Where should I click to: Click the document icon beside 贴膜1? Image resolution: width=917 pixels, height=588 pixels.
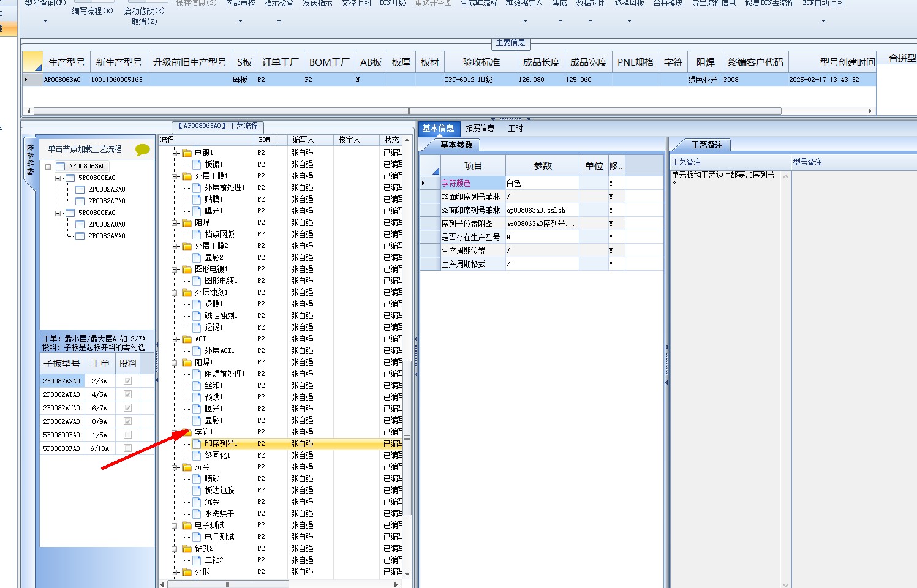(x=197, y=199)
